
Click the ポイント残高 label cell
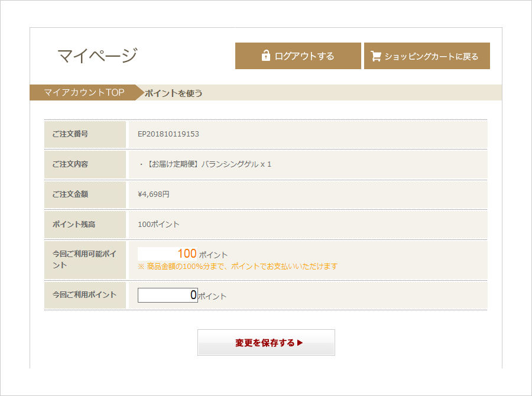click(x=85, y=224)
